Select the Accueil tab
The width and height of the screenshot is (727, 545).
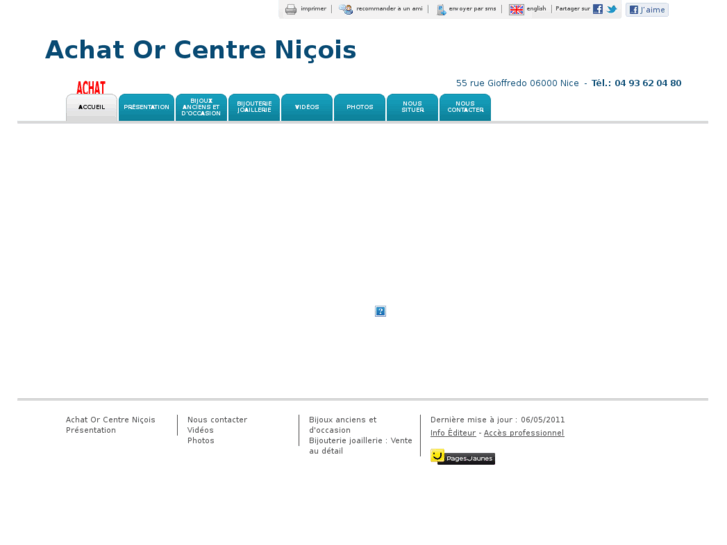tap(91, 108)
